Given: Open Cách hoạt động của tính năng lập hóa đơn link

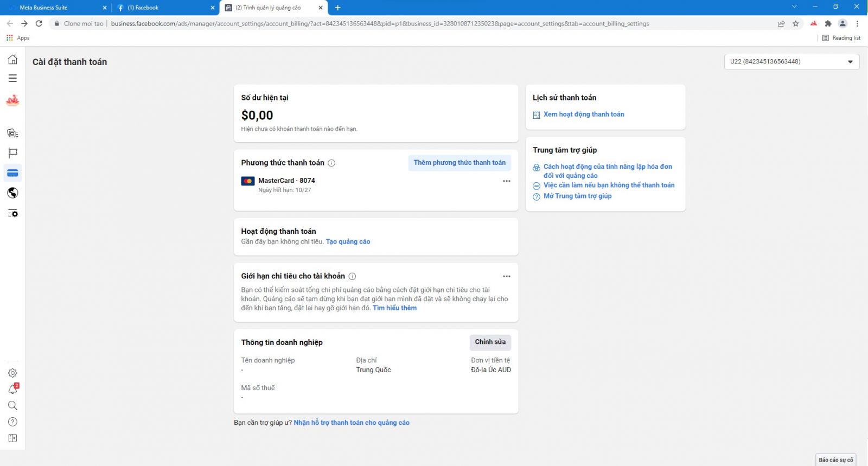Looking at the screenshot, I should 608,171.
